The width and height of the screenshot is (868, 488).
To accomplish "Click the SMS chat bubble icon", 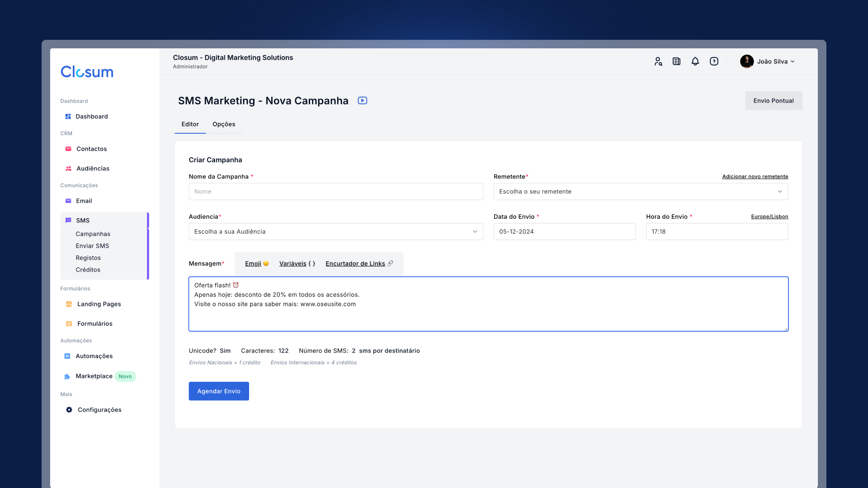I will 68,221.
